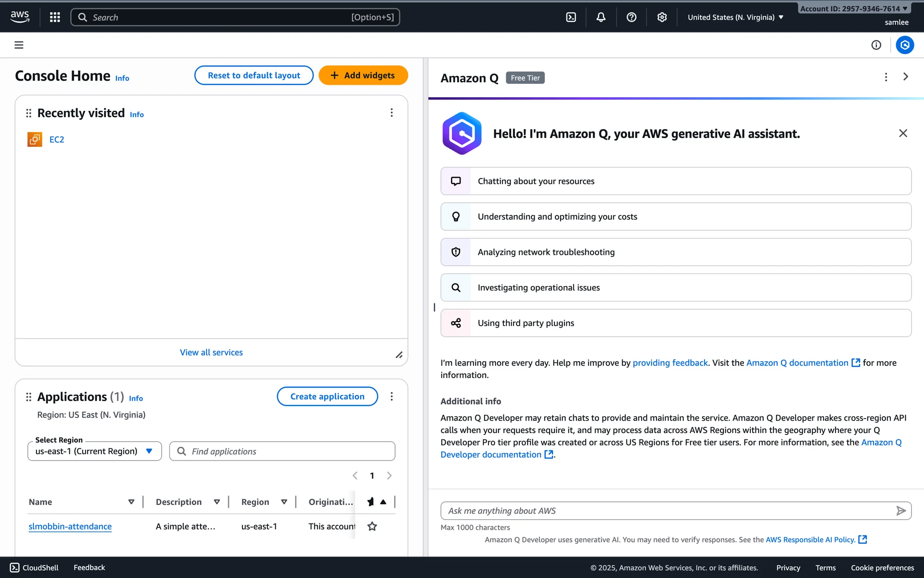
Task: Launch CloudShell from top navigation bar icon
Action: pos(571,17)
